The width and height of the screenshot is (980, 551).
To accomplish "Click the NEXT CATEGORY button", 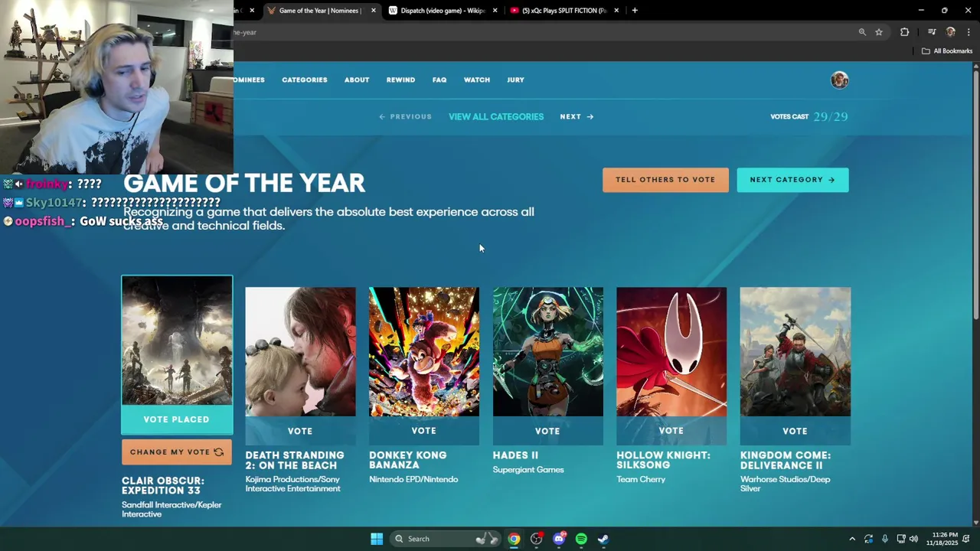I will [792, 180].
